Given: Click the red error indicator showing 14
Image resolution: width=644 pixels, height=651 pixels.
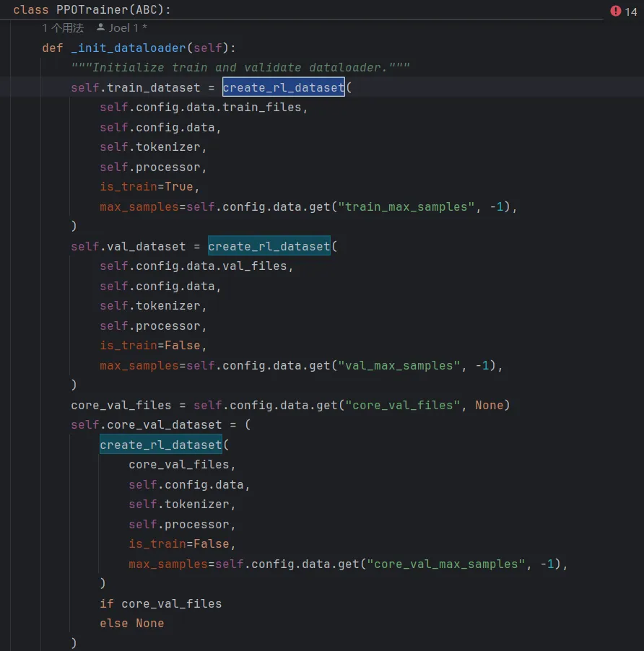Looking at the screenshot, I should [x=623, y=12].
